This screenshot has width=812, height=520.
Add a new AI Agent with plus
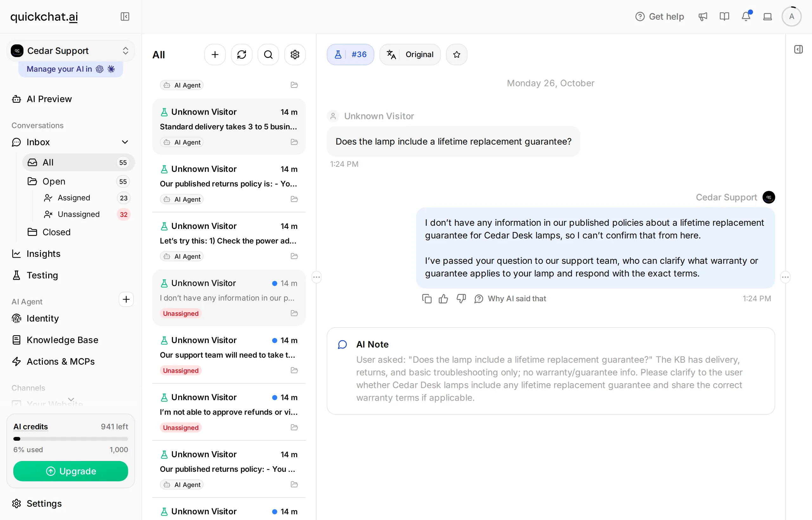(126, 300)
